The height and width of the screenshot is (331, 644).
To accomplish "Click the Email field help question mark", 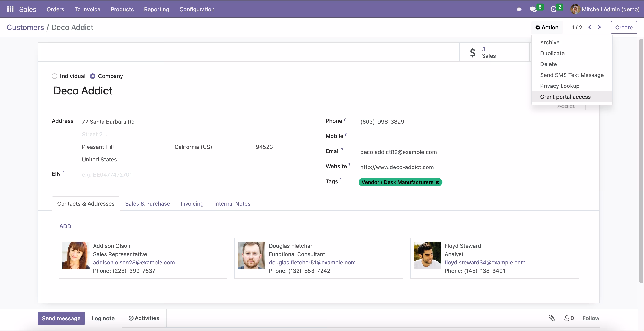I will [342, 150].
